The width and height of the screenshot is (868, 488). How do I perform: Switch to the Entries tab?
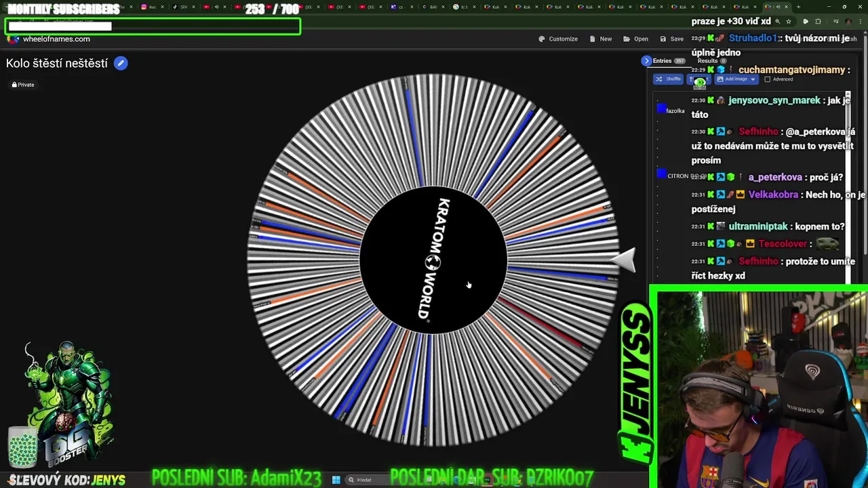(669, 61)
